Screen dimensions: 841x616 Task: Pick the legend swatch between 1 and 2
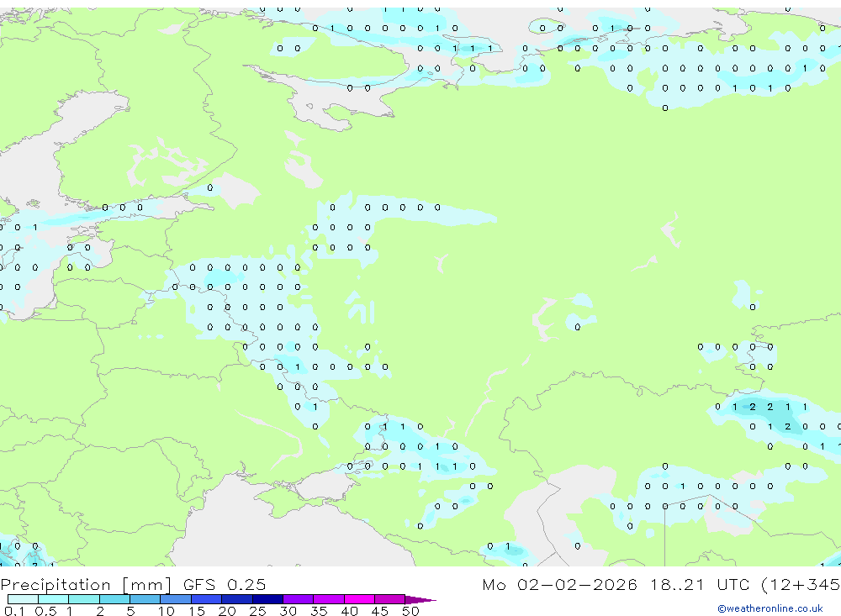click(x=84, y=599)
